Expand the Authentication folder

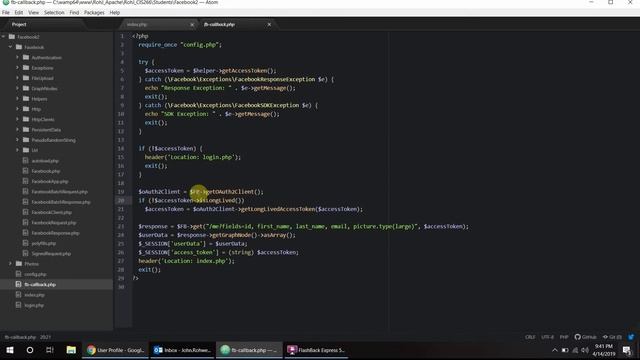(x=18, y=58)
